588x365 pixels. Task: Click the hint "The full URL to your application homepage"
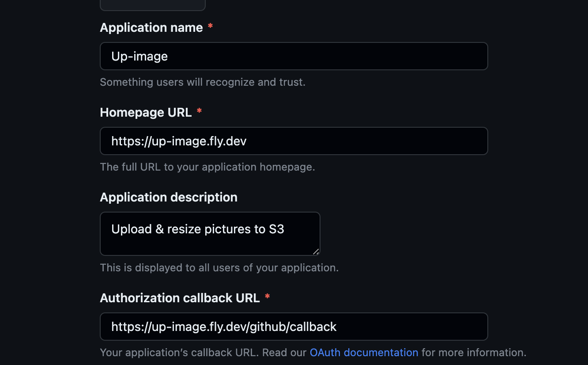pyautogui.click(x=207, y=167)
